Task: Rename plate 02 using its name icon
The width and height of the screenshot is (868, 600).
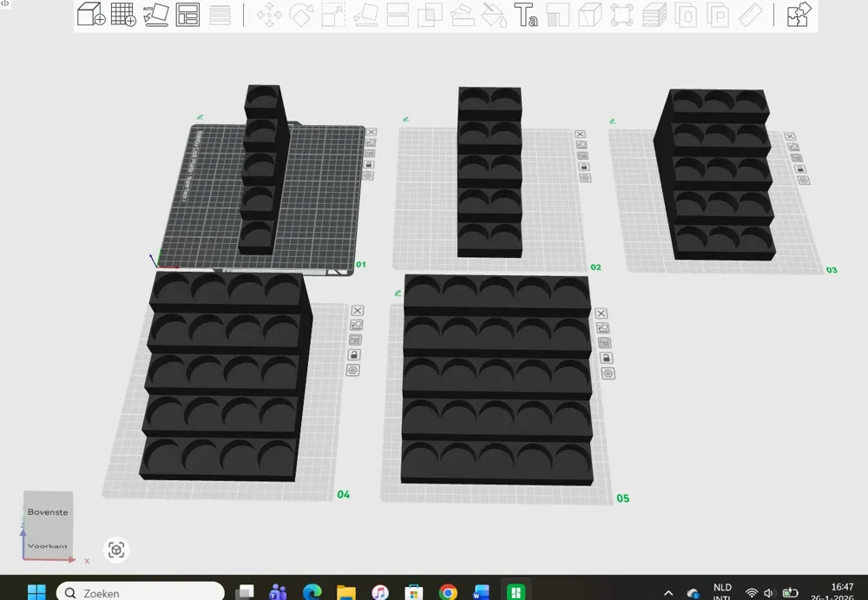Action: [582, 145]
